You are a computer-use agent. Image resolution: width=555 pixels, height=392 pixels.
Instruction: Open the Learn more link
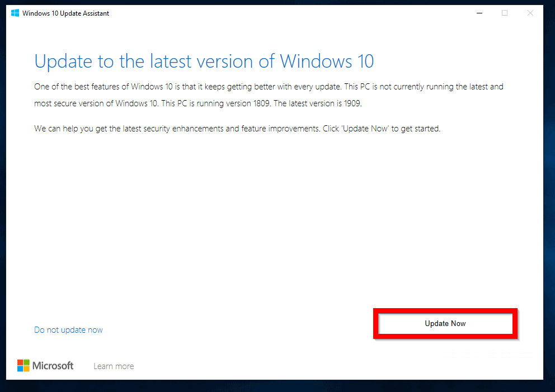pyautogui.click(x=114, y=366)
